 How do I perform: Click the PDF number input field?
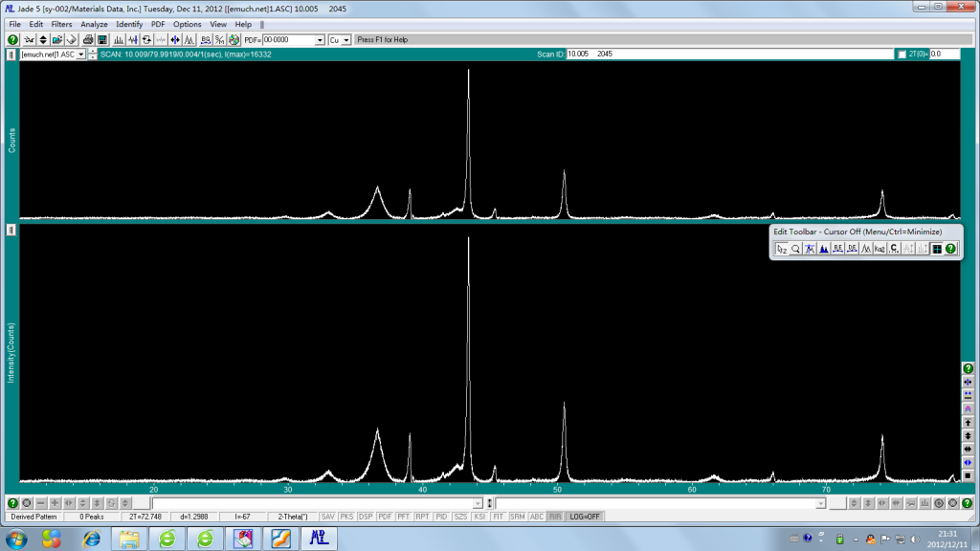pyautogui.click(x=288, y=40)
